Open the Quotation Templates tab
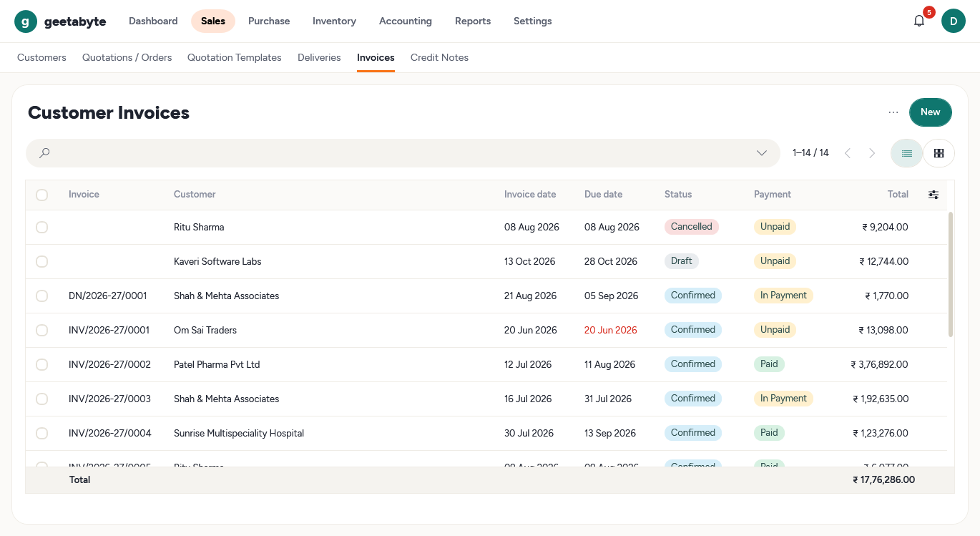Screen dimensions: 980x536 point(235,58)
